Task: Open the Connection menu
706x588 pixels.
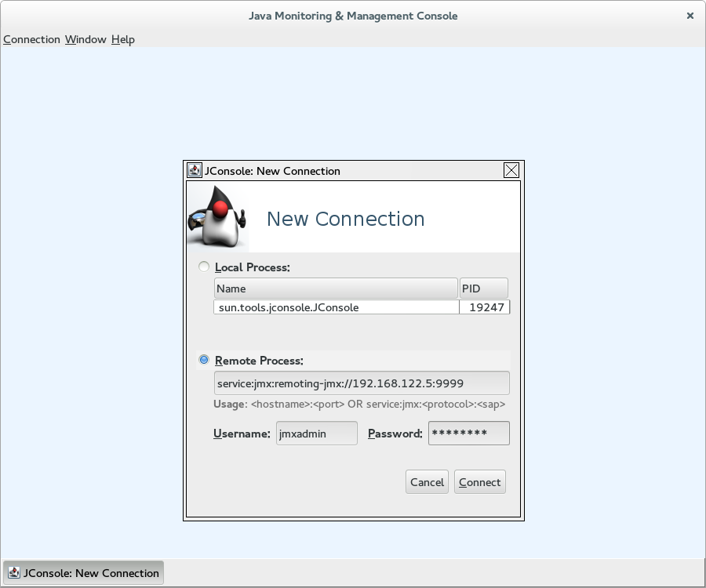Action: [31, 39]
